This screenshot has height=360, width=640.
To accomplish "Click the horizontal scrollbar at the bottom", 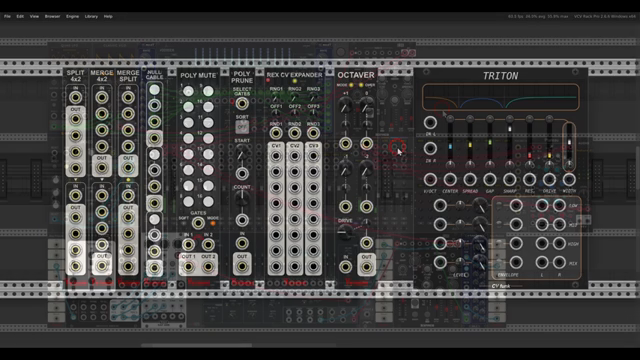I will (196, 345).
